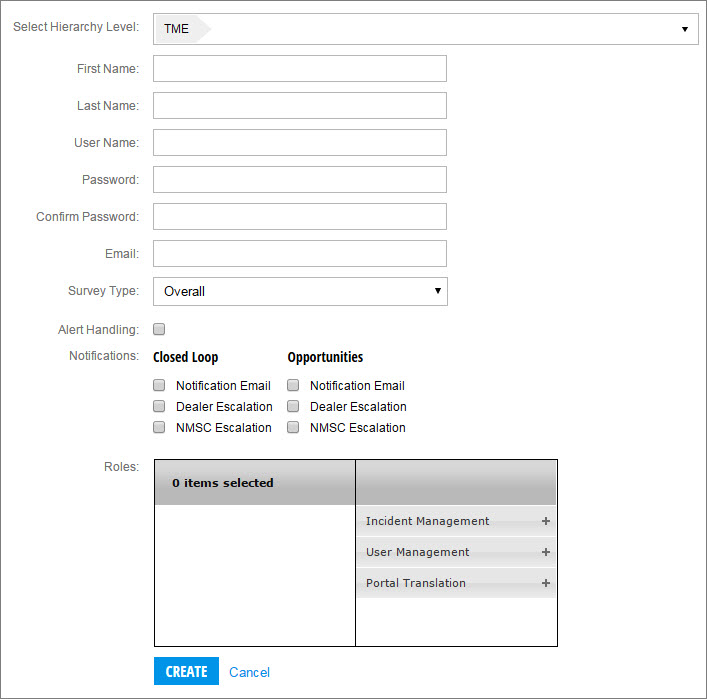Check Opportunities Notification Email
This screenshot has width=707, height=699.
click(293, 385)
